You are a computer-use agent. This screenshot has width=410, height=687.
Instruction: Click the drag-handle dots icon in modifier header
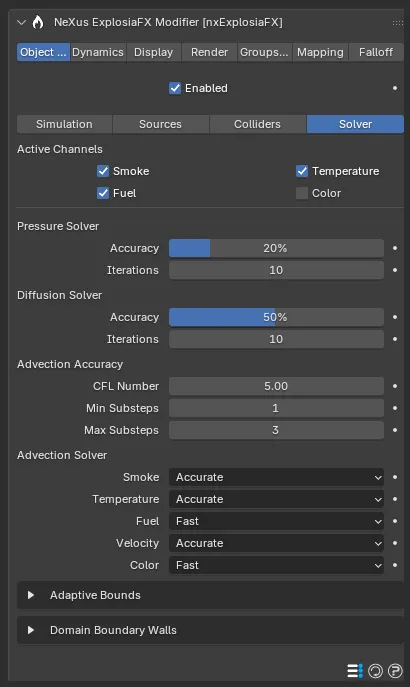(398, 22)
